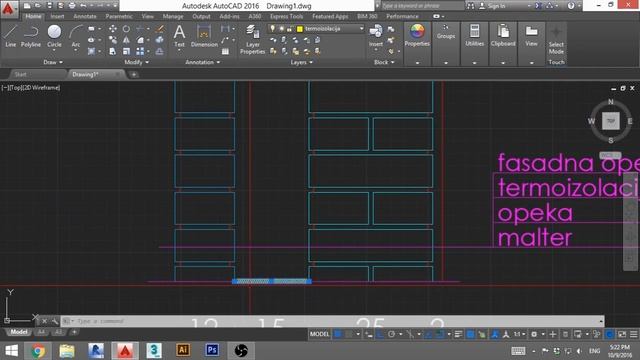Viewport: 640px width, 360px height.
Task: Open the AutoCAD application menu button
Action: pyautogui.click(x=9, y=9)
